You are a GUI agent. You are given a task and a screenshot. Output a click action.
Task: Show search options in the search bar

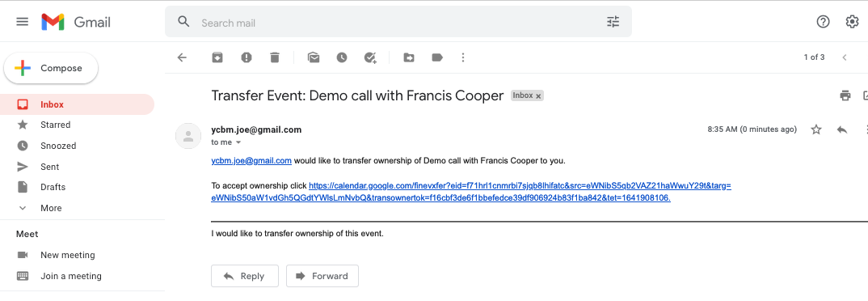613,22
